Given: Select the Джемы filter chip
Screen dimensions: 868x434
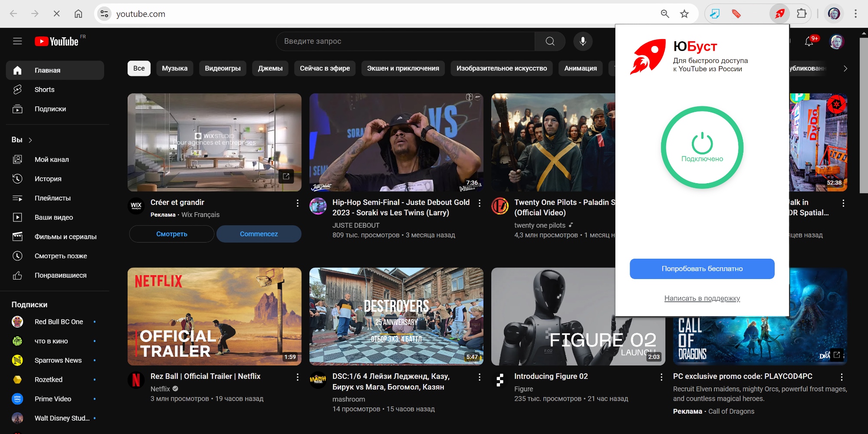Looking at the screenshot, I should pos(270,69).
